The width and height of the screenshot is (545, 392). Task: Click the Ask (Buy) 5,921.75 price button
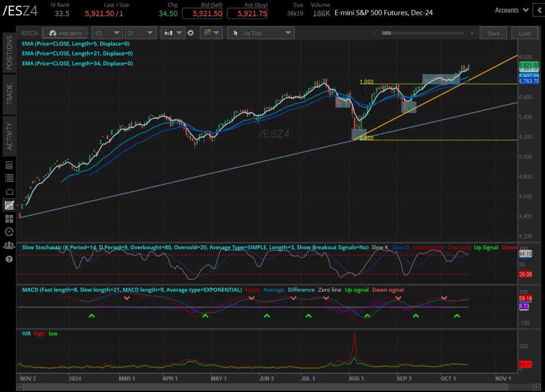(247, 14)
